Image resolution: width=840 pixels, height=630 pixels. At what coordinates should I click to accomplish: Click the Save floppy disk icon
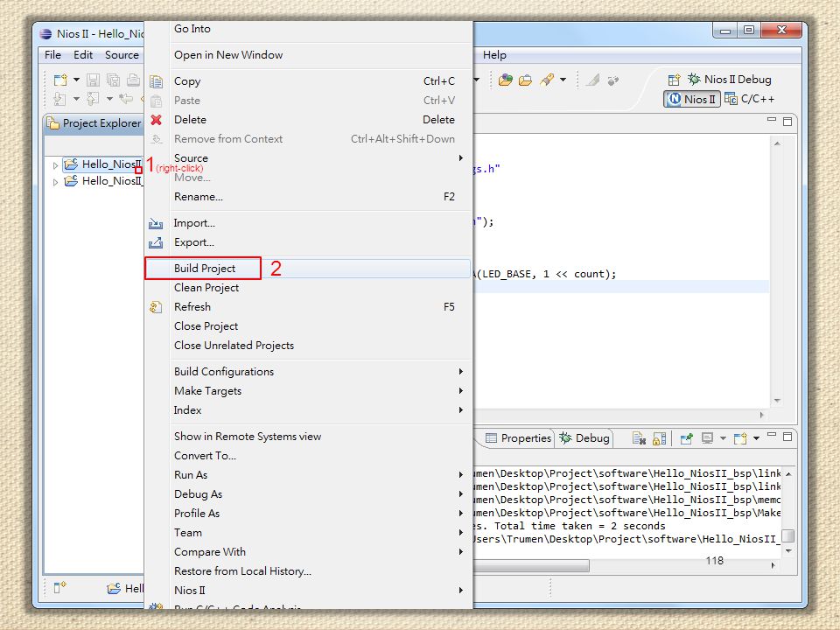point(93,80)
